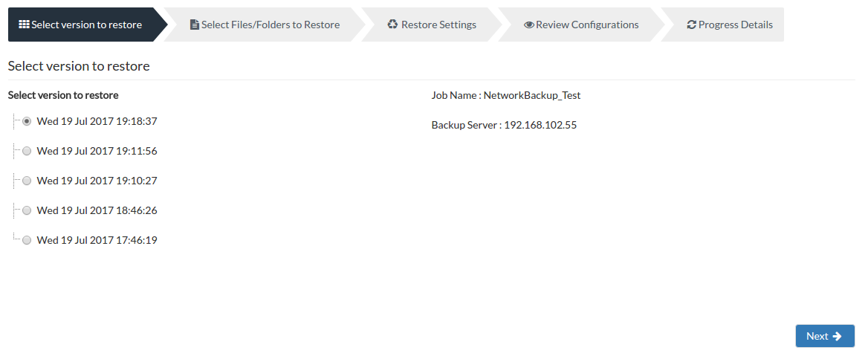Click the Job Name NetworkBackup_Test text
Viewport: 868px width, 359px height.
506,95
